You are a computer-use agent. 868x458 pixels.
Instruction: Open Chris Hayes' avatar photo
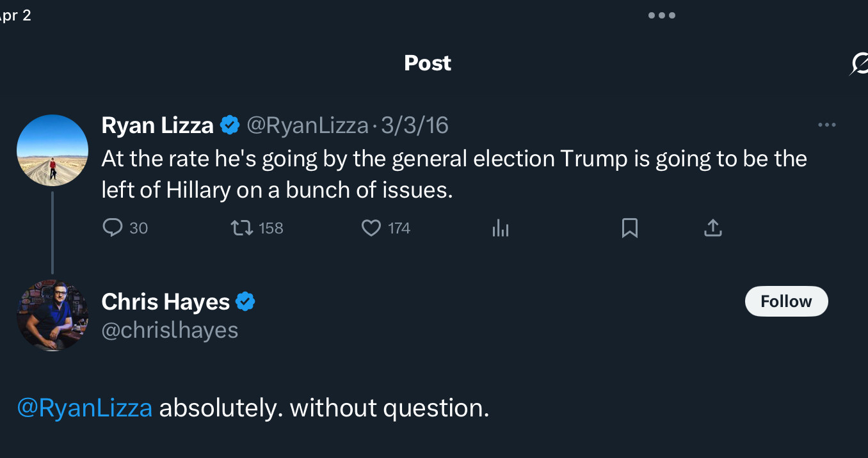coord(52,315)
